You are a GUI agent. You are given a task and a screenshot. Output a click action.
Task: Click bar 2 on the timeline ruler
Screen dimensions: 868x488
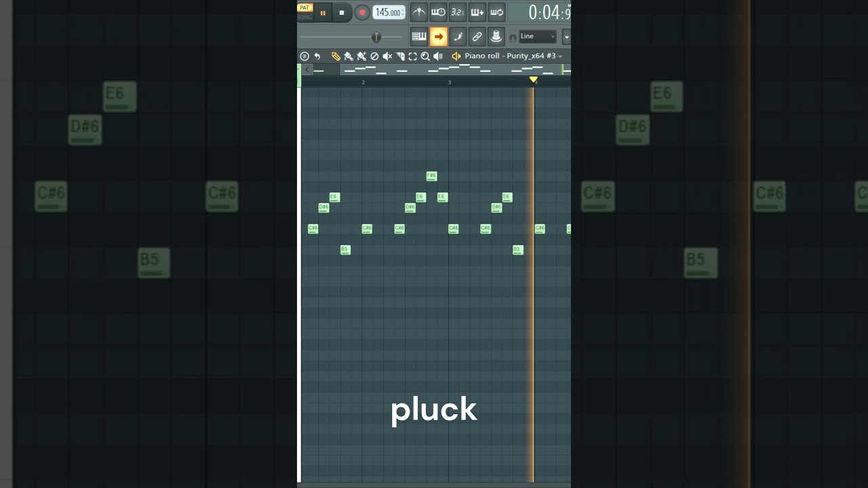[363, 82]
